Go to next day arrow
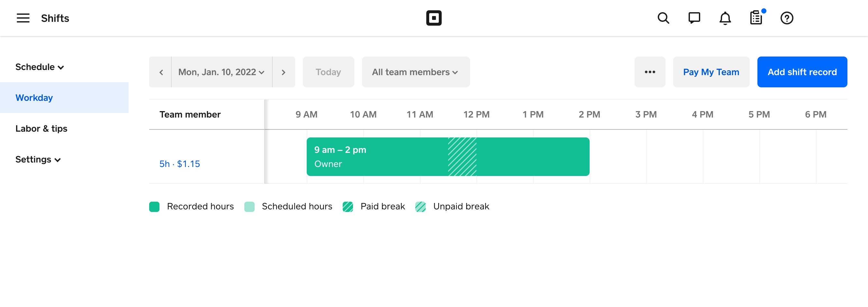Screen dimensions: 868x307 tap(283, 72)
